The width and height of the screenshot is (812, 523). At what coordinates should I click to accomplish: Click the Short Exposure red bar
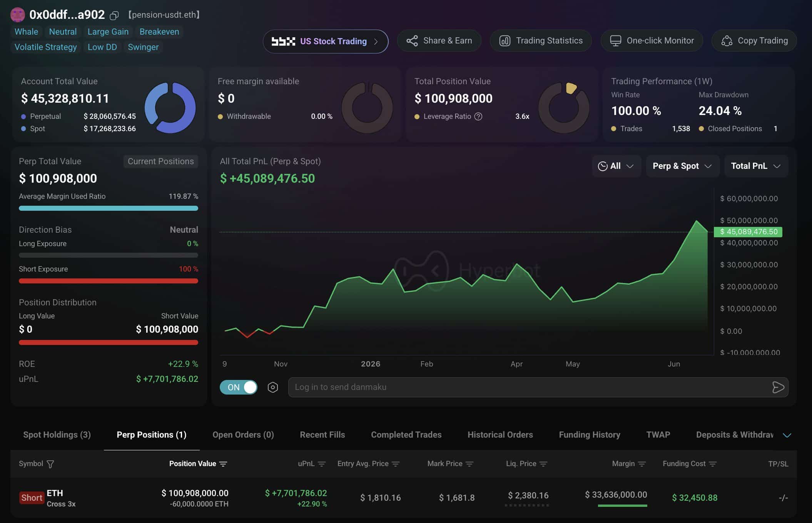[109, 281]
